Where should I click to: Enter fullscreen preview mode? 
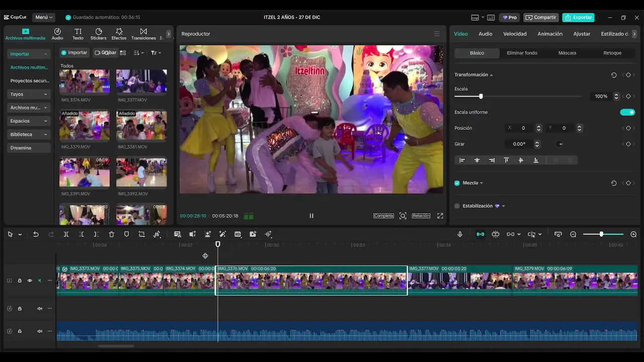point(440,216)
